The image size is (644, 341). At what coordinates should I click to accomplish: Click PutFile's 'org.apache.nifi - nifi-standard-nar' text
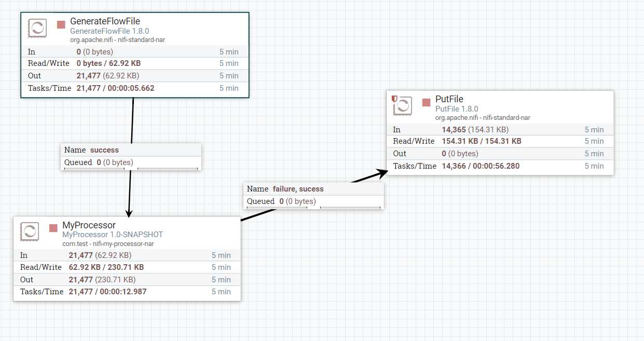click(483, 118)
